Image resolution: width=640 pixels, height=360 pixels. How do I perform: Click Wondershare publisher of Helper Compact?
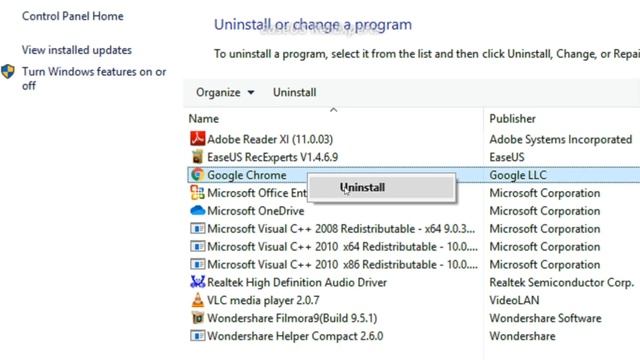point(522,336)
